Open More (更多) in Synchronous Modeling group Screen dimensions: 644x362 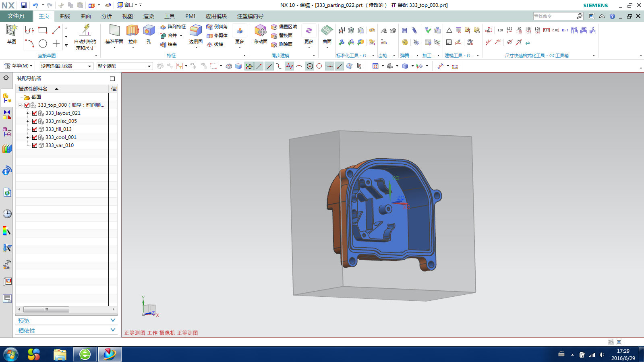[309, 36]
